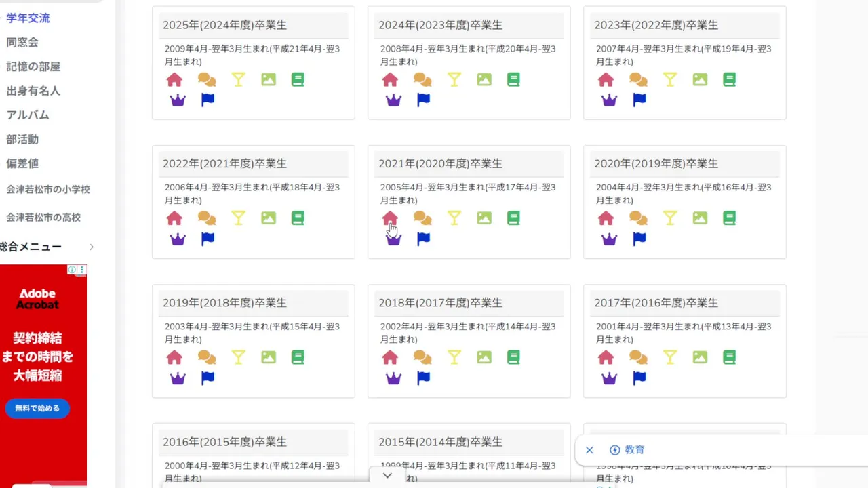Click image icon in 2023年(2022年度)卒業生 card
868x488 pixels.
click(700, 79)
